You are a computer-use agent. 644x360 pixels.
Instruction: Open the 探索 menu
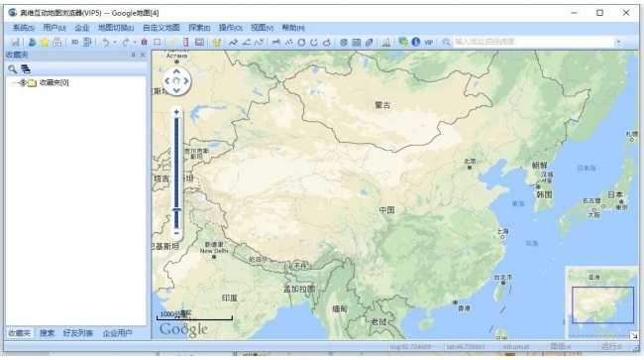pyautogui.click(x=199, y=28)
